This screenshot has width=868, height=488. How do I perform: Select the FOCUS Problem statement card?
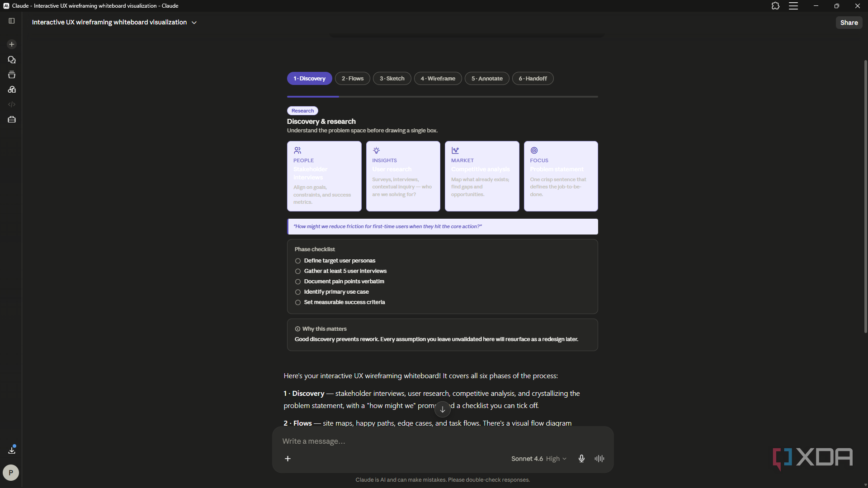coord(561,176)
